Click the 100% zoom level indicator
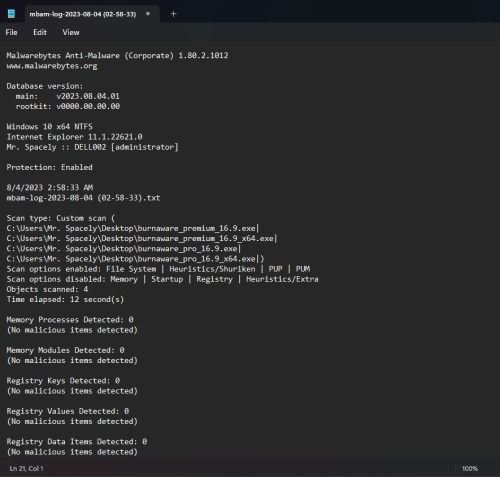Screen dimensions: 500x477 tap(470, 468)
